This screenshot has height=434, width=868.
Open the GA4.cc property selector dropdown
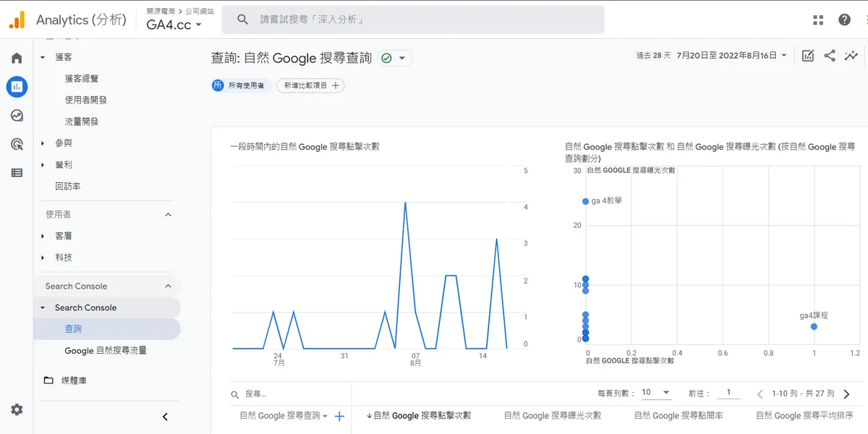click(174, 25)
